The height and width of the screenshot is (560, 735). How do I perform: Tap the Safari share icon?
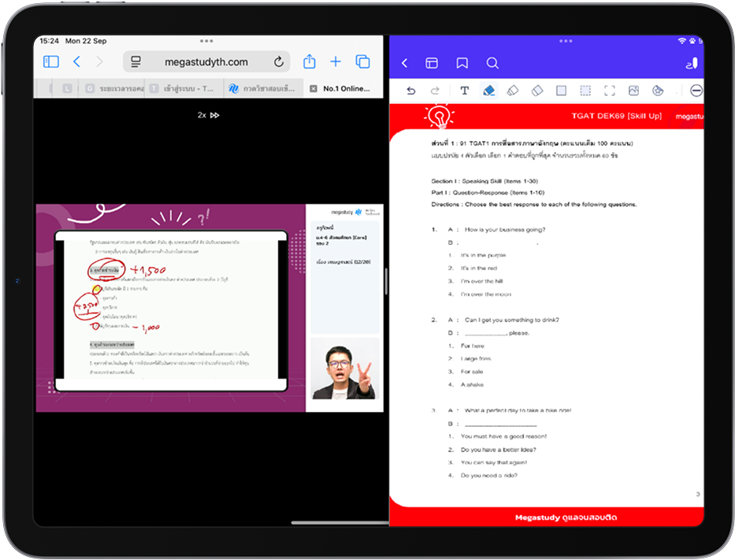coord(310,61)
